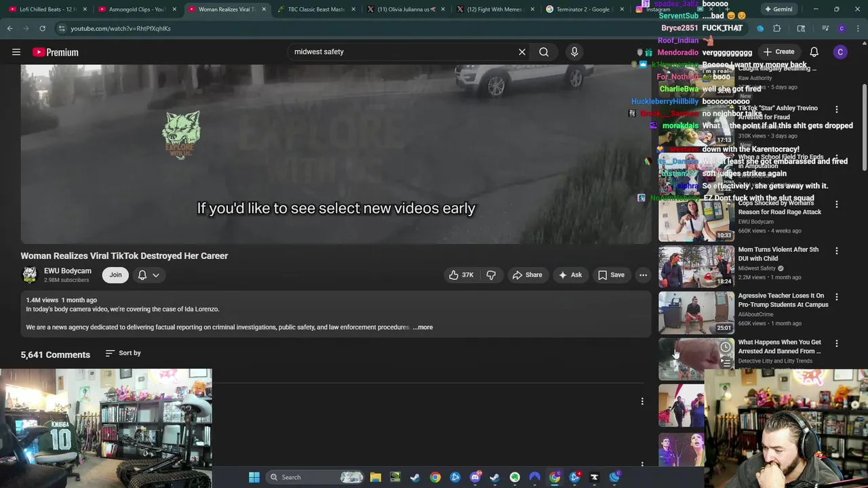Open menu for TikTok Star Ashley Trevino video

coord(836,109)
